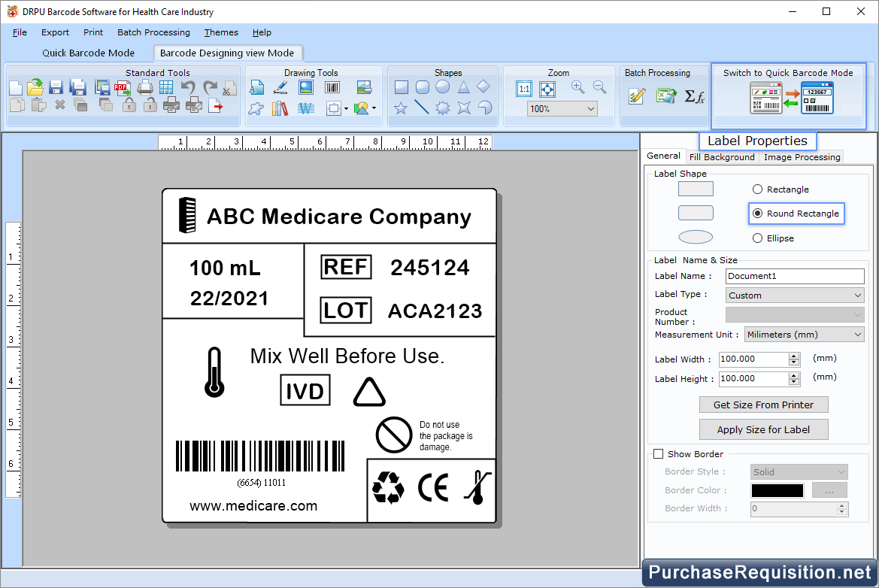Change the Border Color swatch
Image resolution: width=879 pixels, height=588 pixels.
click(x=777, y=489)
